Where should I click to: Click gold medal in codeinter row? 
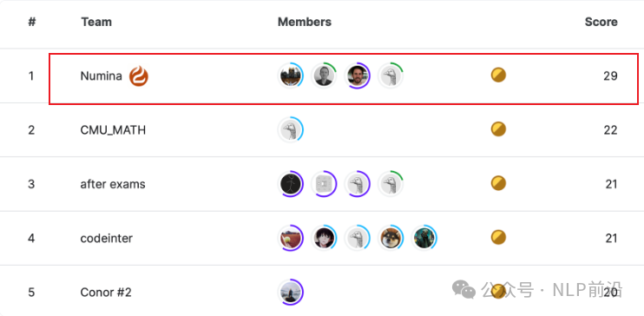498,237
